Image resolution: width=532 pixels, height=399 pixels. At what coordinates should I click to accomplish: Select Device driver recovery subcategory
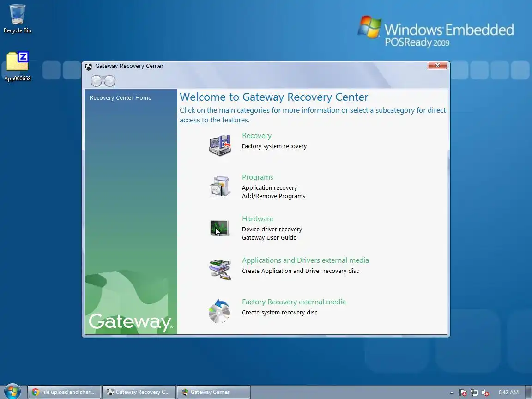272,230
